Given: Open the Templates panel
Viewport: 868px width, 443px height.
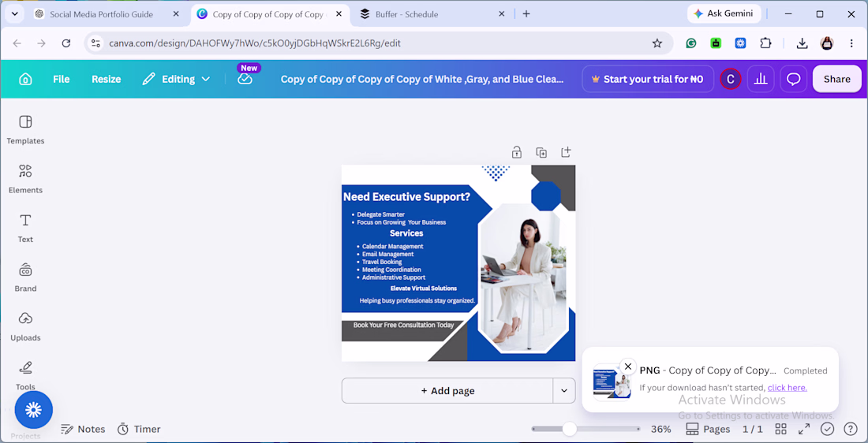Looking at the screenshot, I should pos(25,130).
